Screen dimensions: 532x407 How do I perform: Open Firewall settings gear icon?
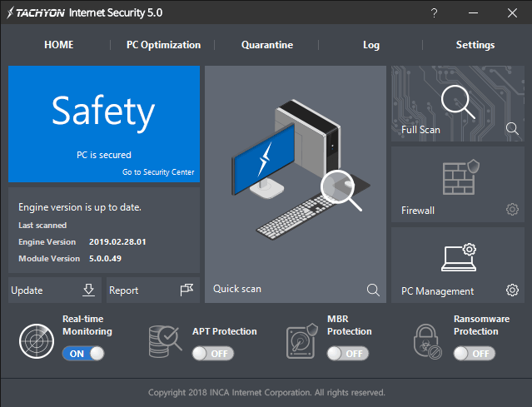coord(512,209)
